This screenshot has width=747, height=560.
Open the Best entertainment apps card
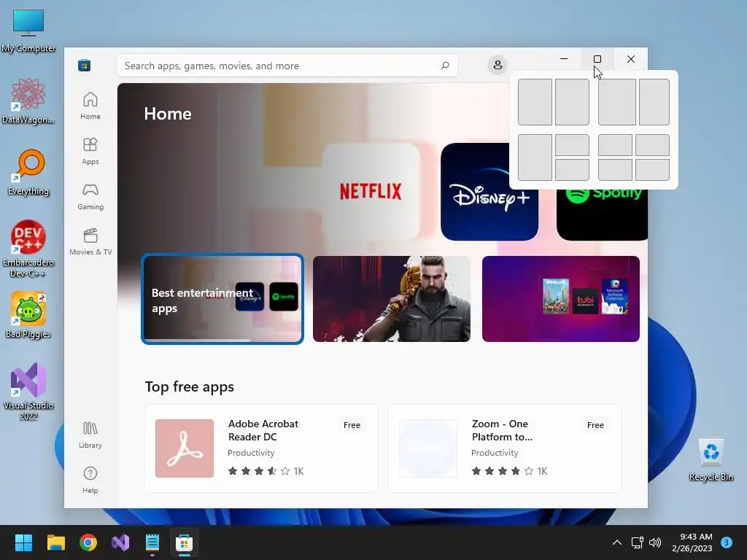click(x=222, y=298)
